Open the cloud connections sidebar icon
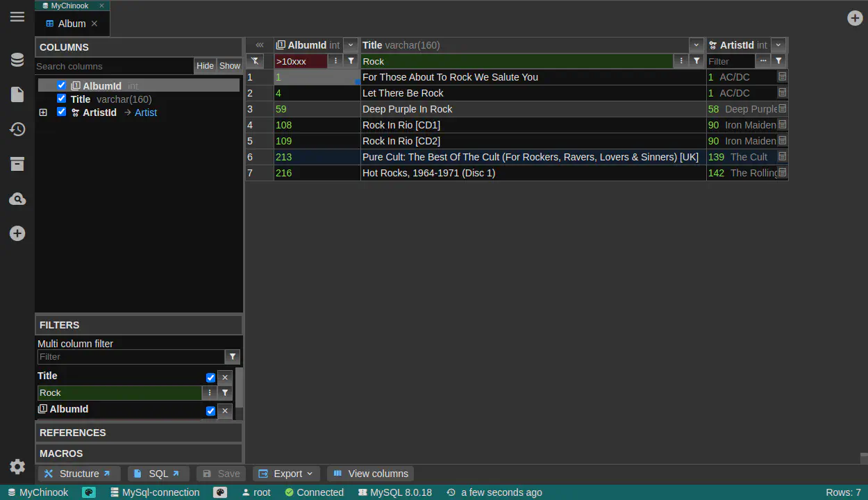The image size is (868, 500). coord(17,199)
